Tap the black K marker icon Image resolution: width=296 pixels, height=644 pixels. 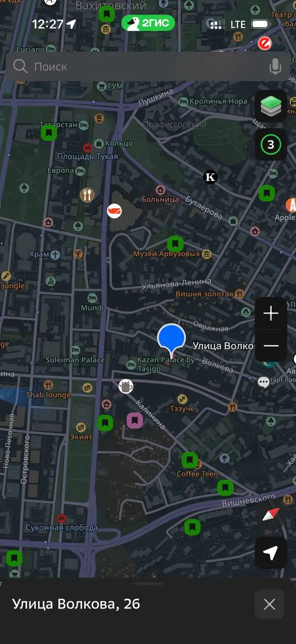210,177
